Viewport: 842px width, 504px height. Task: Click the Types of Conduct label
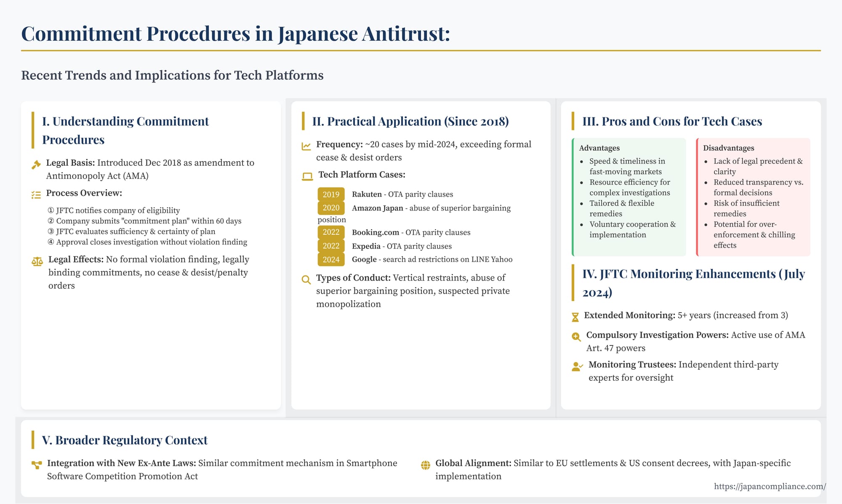pos(354,278)
